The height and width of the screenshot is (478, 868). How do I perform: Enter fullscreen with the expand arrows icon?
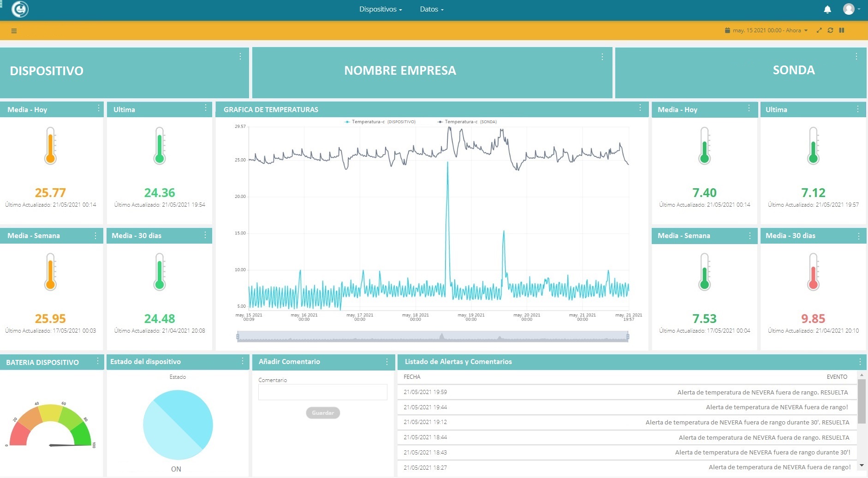(x=819, y=30)
